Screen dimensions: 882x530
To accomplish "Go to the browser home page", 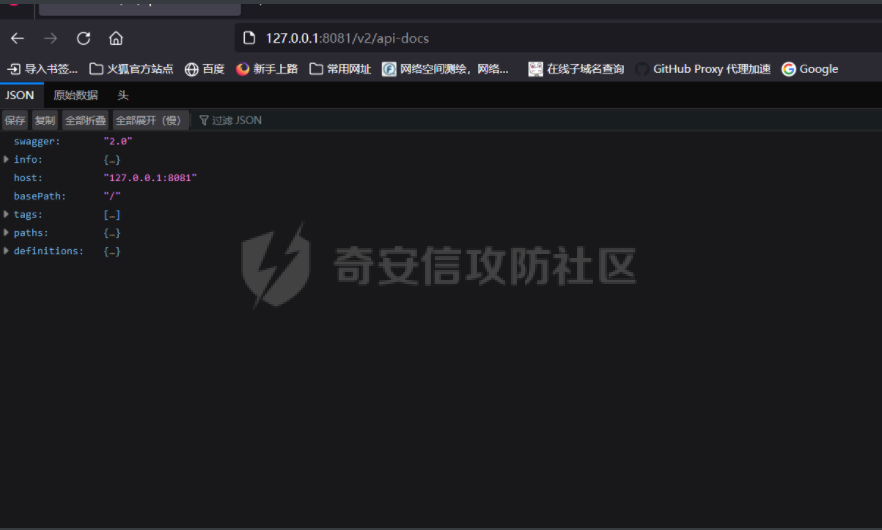I will (116, 39).
